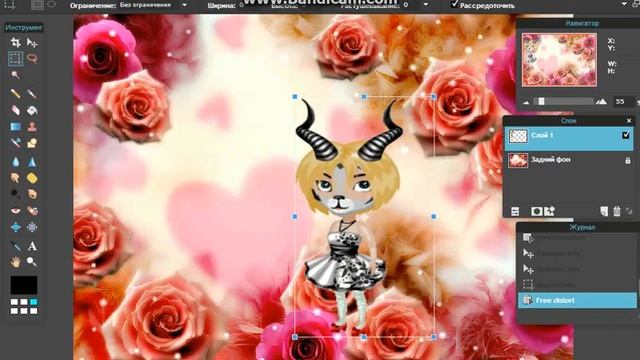Select the Drawing shapes tool
This screenshot has width=640, height=360.
click(x=32, y=143)
